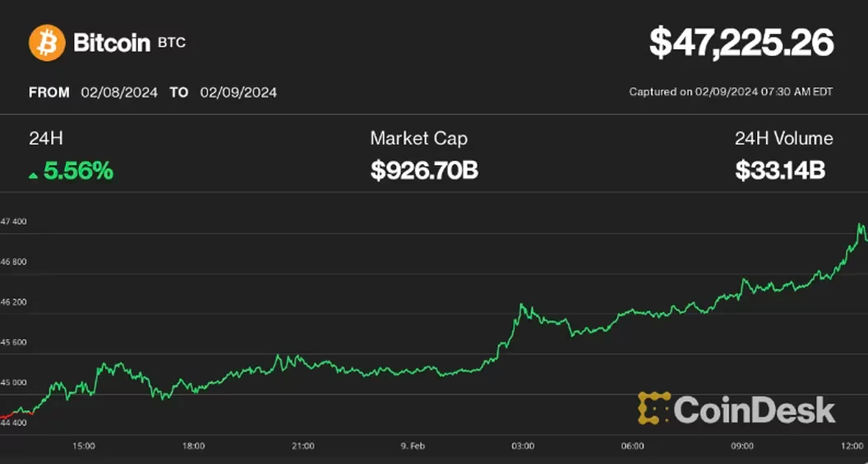
Task: Click the green upward triangle next to 5.56%
Action: tap(33, 175)
